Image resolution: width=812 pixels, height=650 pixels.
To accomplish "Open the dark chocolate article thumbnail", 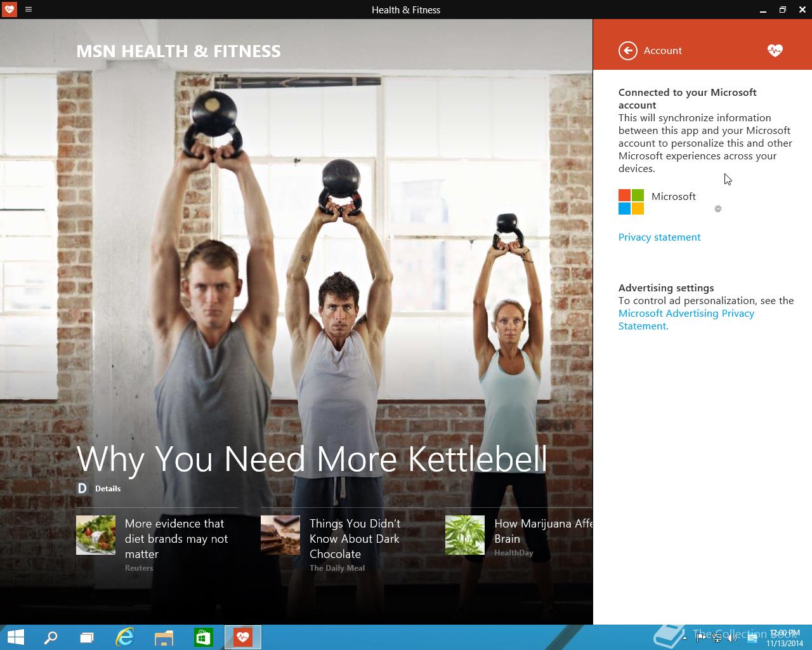I will [x=280, y=535].
